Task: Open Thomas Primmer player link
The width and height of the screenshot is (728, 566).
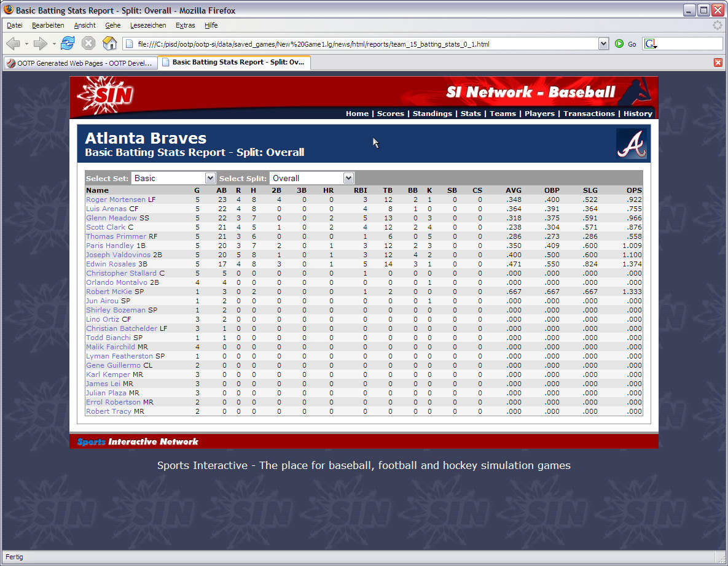Action: [x=116, y=236]
